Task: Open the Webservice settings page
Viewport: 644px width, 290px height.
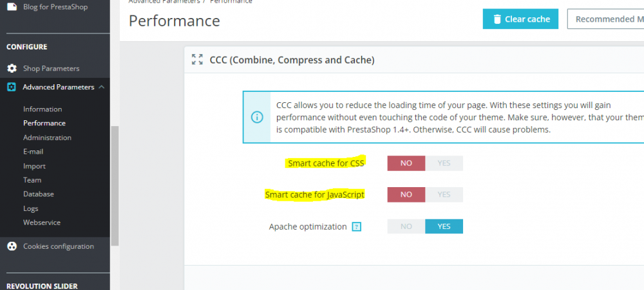Action: [42, 222]
